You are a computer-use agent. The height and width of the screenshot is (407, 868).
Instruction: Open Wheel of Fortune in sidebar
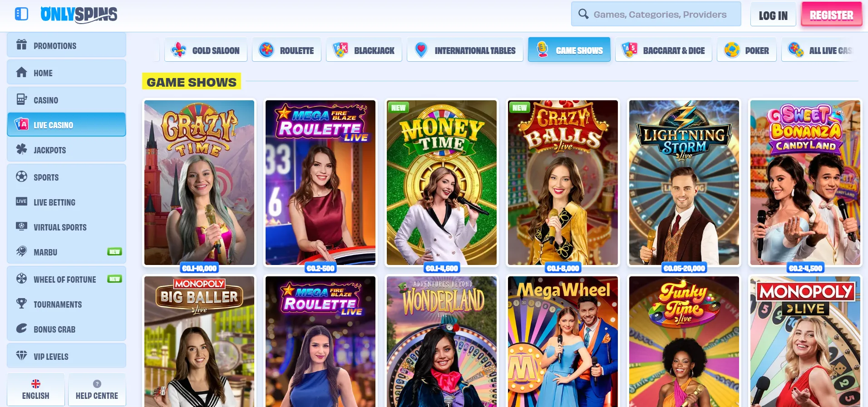[x=65, y=280]
